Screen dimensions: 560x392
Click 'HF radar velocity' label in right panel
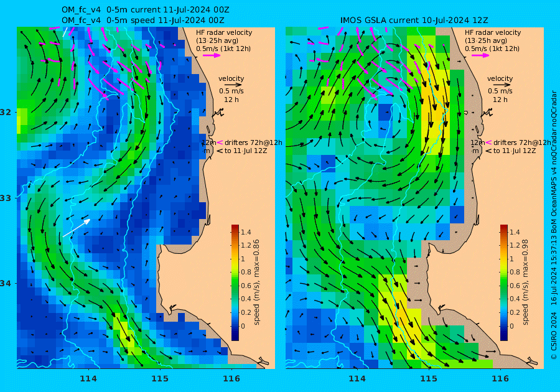click(x=493, y=32)
